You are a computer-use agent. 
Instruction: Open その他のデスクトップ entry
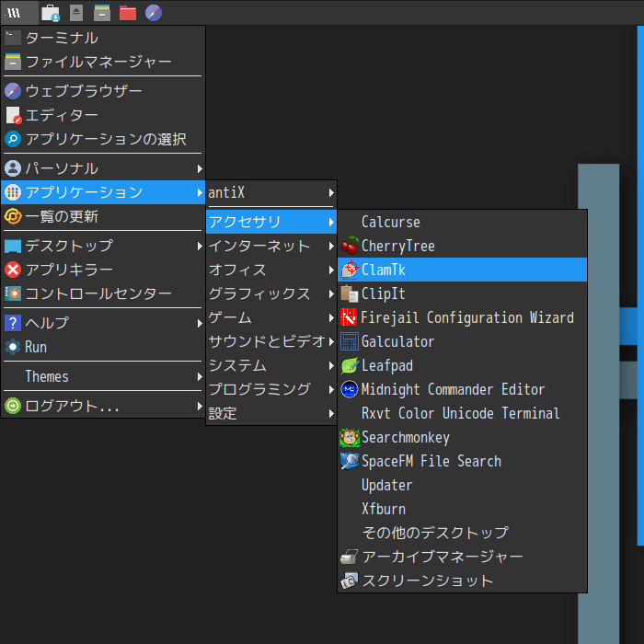coord(462,533)
